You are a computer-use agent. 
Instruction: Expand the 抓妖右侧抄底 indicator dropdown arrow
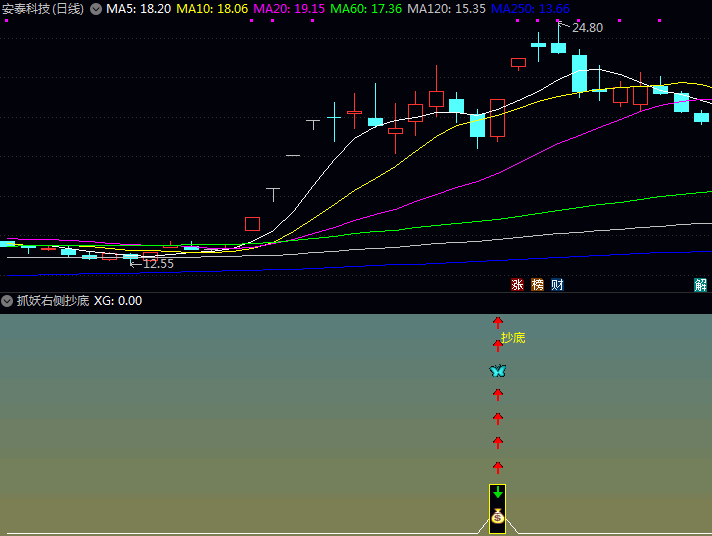coord(7,301)
